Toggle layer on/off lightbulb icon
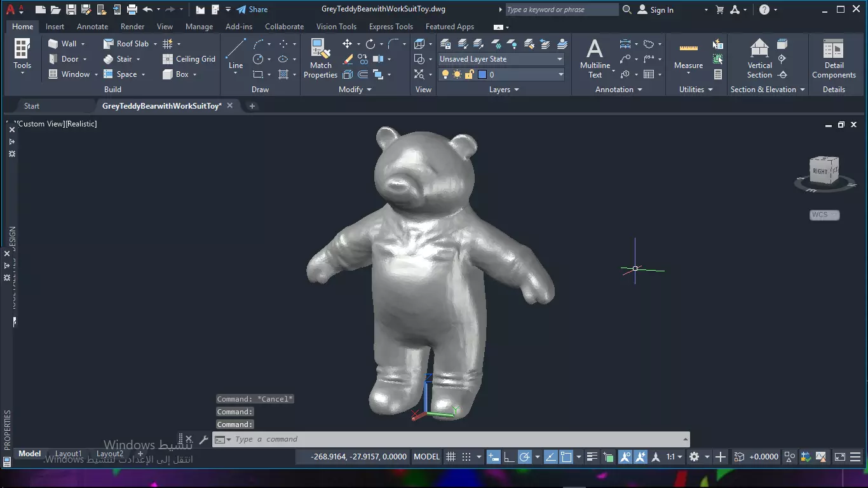Viewport: 868px width, 488px height. click(445, 74)
